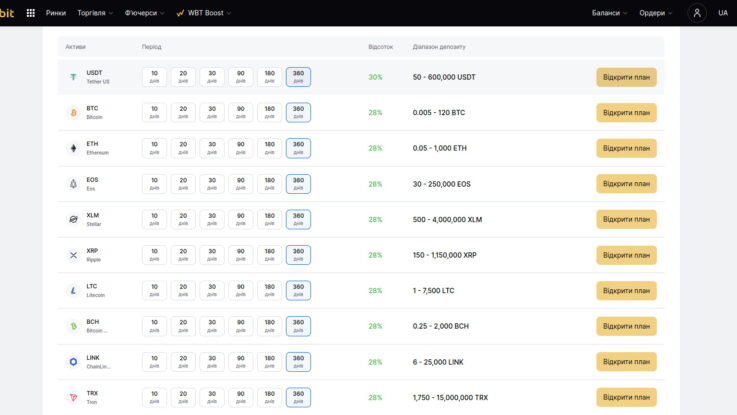Image resolution: width=737 pixels, height=415 pixels.
Task: Select 180 днів period for XRP
Action: pyautogui.click(x=269, y=255)
